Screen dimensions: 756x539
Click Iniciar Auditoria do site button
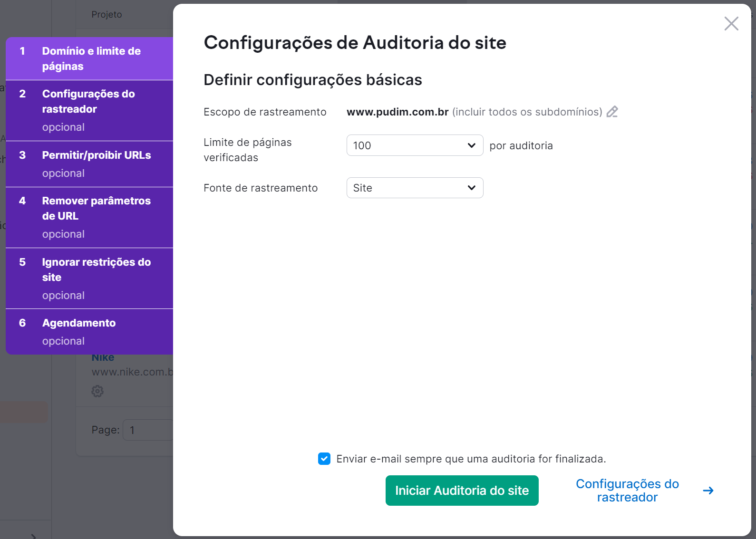(462, 491)
